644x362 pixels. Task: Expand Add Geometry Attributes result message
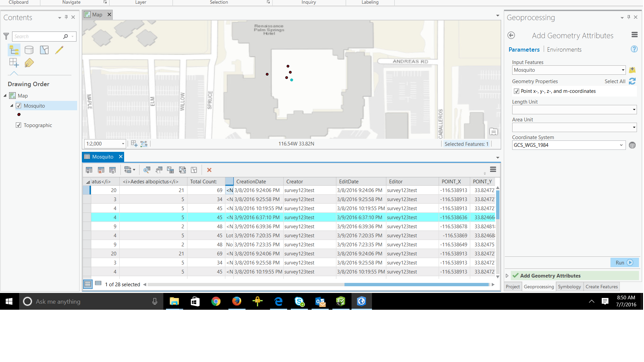point(507,276)
